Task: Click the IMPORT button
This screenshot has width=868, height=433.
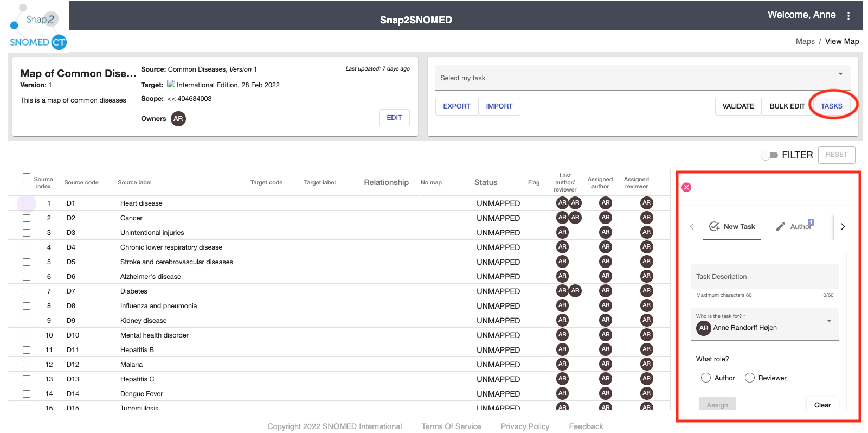Action: click(499, 106)
